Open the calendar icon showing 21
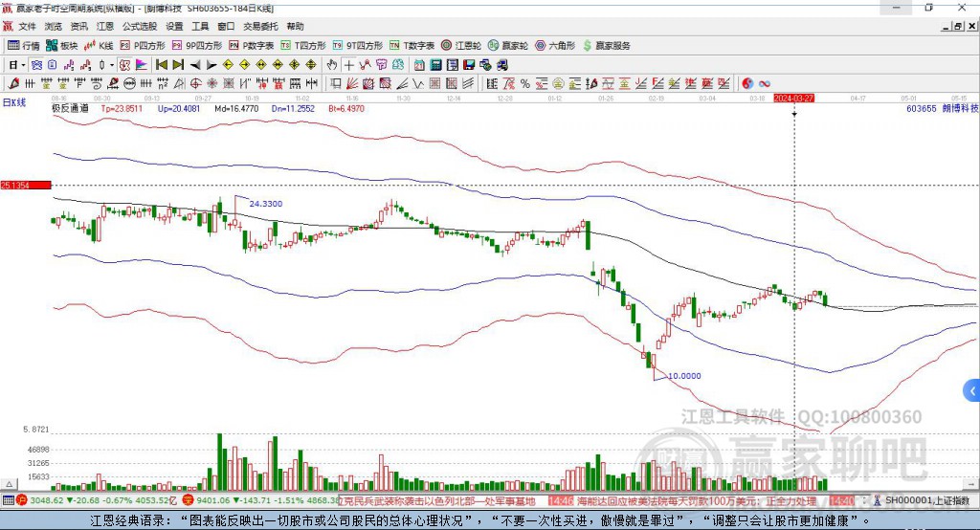Viewport: 980px width, 530px height. click(x=419, y=65)
